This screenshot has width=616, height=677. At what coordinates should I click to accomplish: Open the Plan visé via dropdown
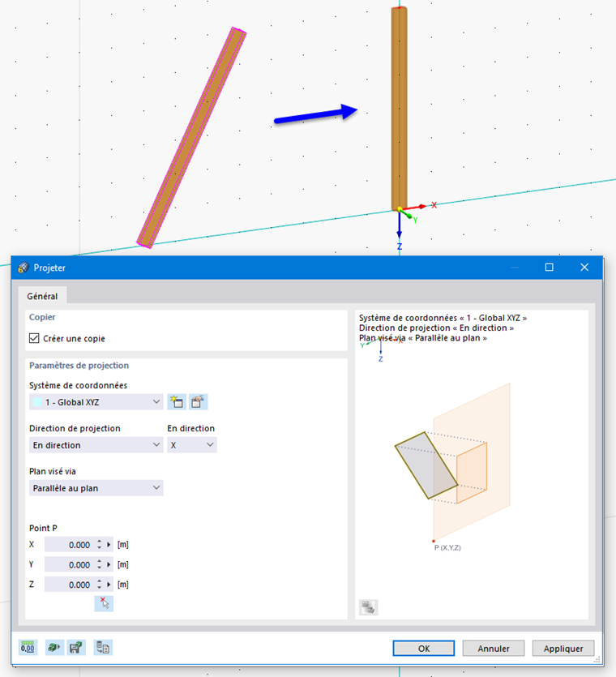[x=96, y=488]
